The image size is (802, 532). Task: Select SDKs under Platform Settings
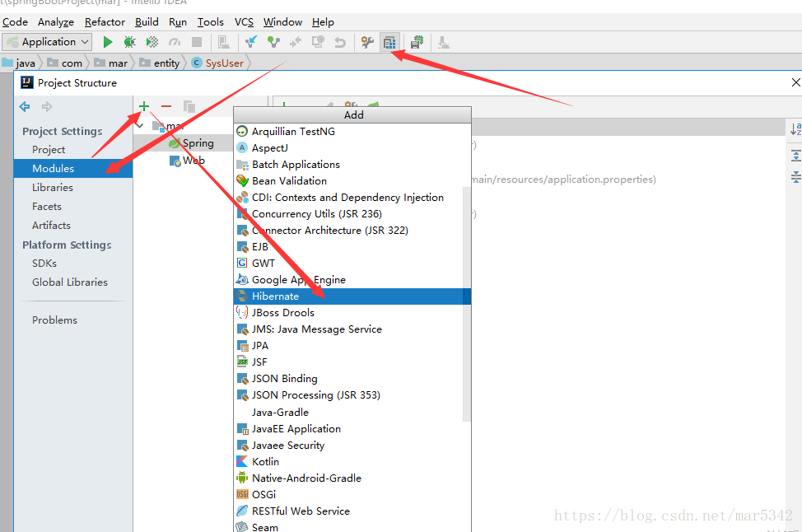[x=44, y=264]
